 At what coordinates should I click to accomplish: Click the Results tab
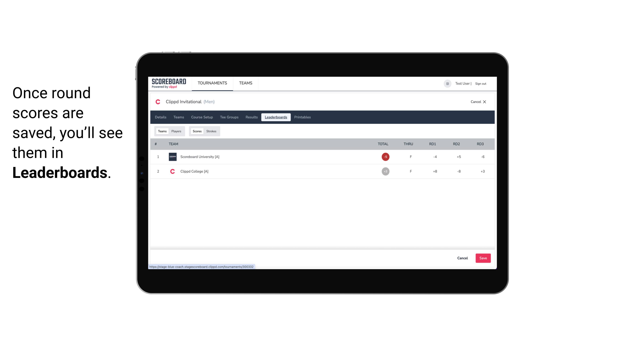(x=251, y=117)
